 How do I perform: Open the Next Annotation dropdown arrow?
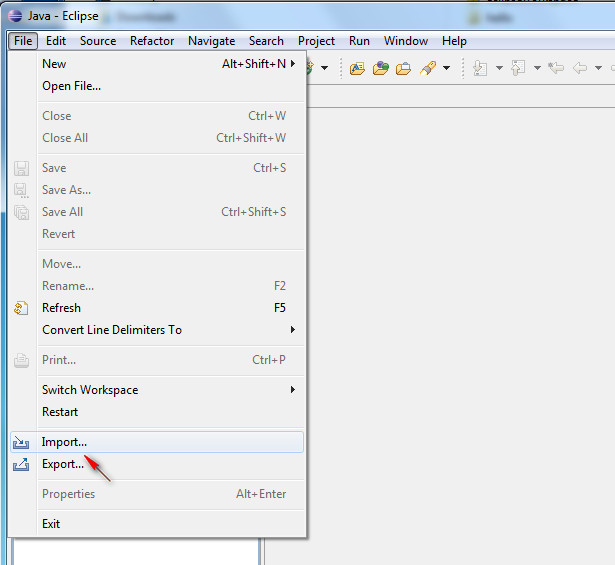tap(499, 68)
